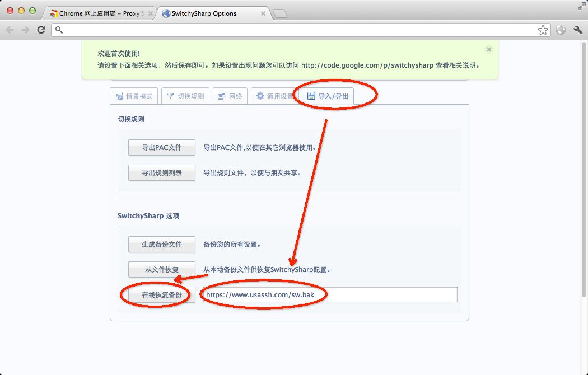Go forward to the next page
The width and height of the screenshot is (588, 375).
pos(25,30)
